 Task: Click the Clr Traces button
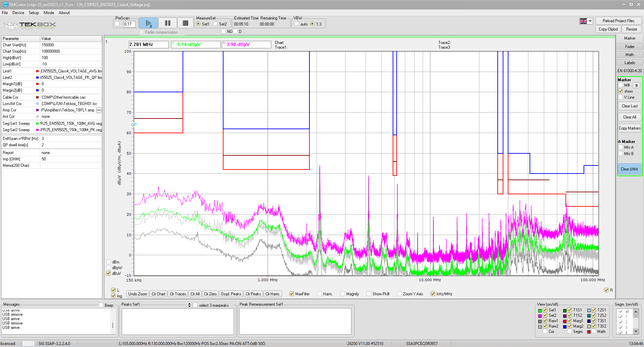(178, 294)
